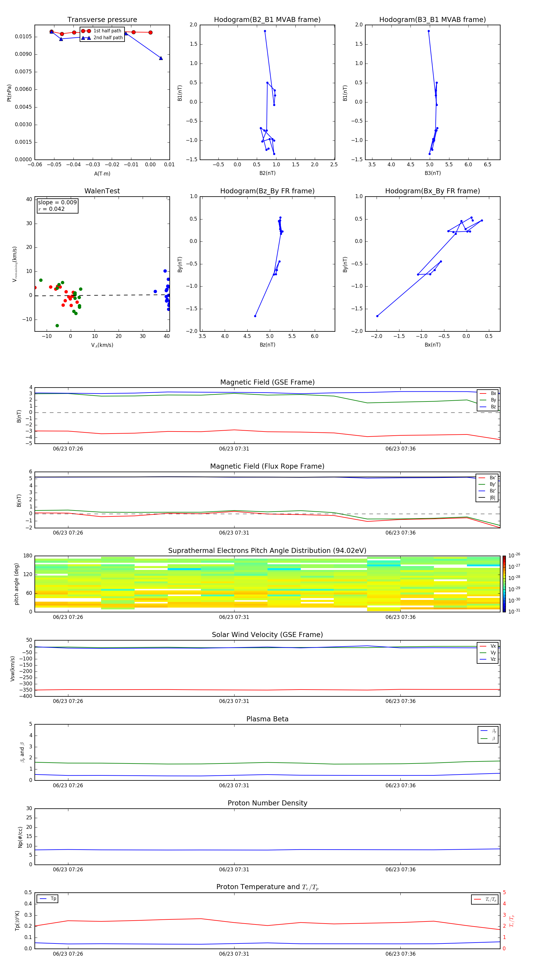
Task: Click the |B| legend entry in Flux Rope panel
Action: point(487,498)
